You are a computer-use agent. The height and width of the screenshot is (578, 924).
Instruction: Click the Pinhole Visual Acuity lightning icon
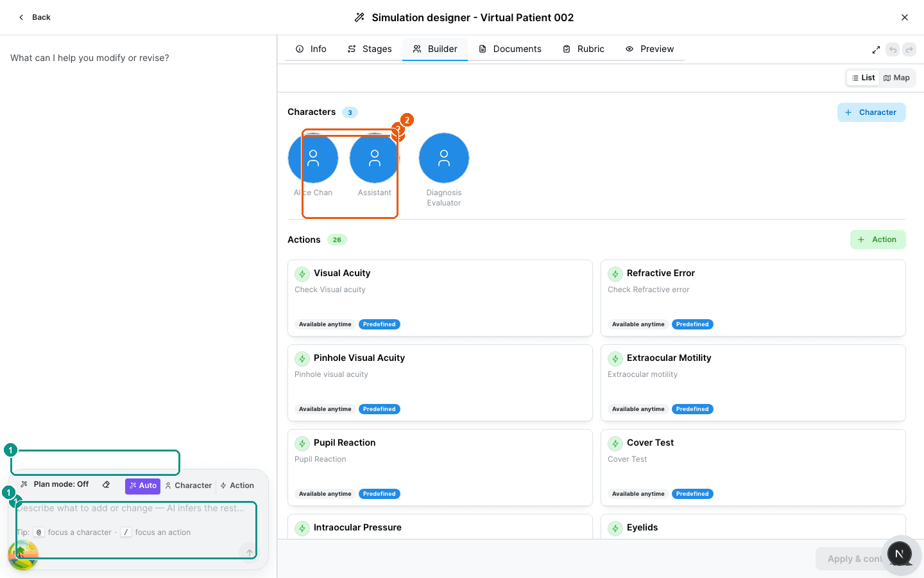click(x=302, y=359)
